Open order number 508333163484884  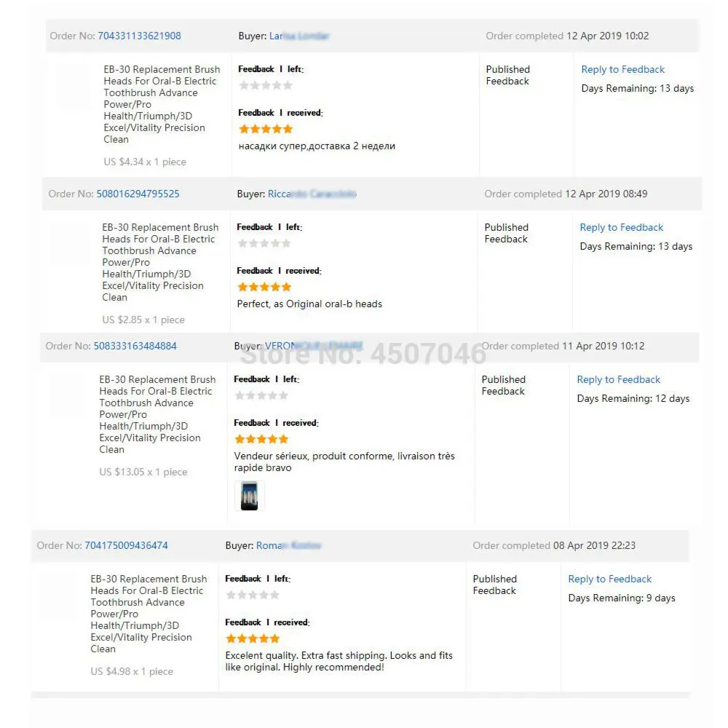tap(135, 346)
